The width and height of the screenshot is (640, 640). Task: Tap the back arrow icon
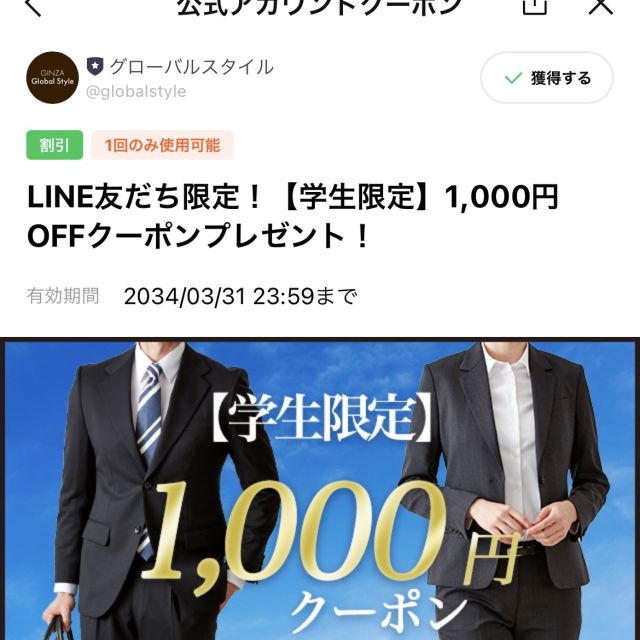click(33, 6)
